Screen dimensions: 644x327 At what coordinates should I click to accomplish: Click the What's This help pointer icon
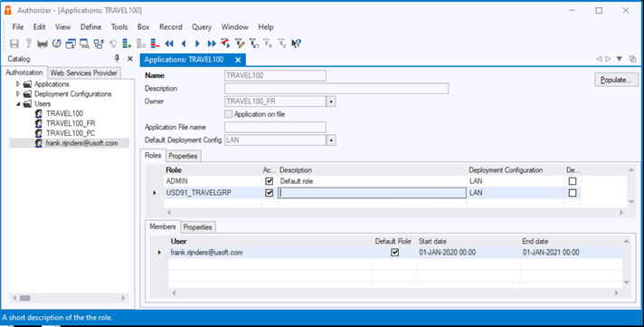297,43
